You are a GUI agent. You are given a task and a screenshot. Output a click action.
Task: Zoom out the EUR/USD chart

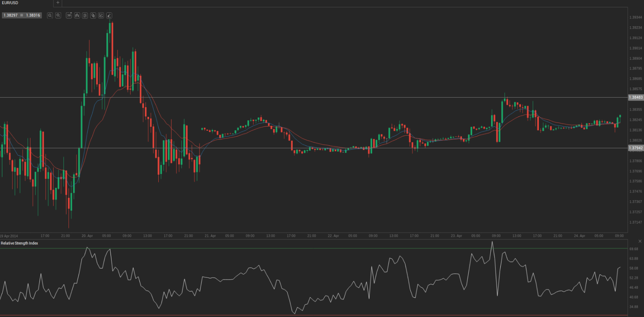[x=50, y=15]
